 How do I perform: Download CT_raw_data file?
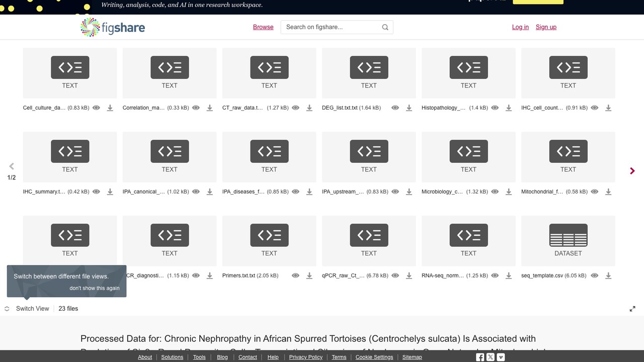[309, 108]
